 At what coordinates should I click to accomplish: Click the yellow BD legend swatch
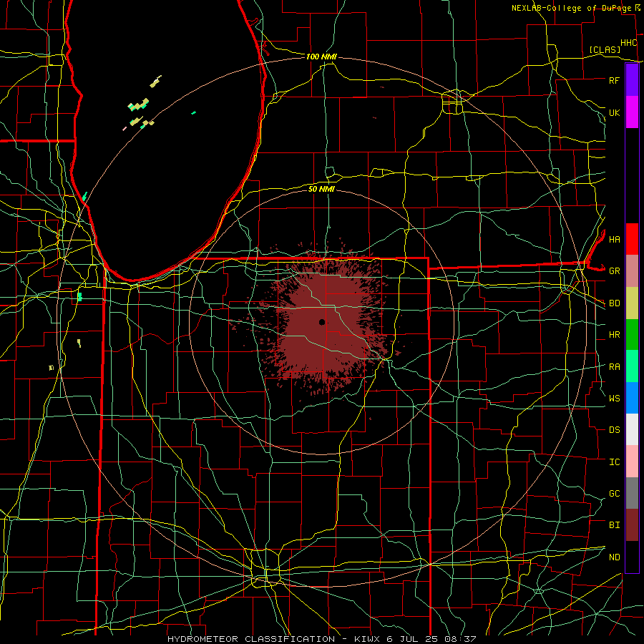(632, 303)
